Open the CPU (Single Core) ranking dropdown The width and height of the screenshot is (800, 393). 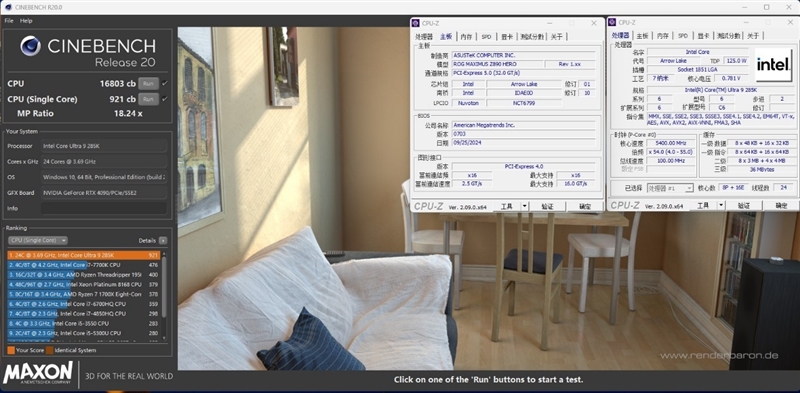(38, 240)
